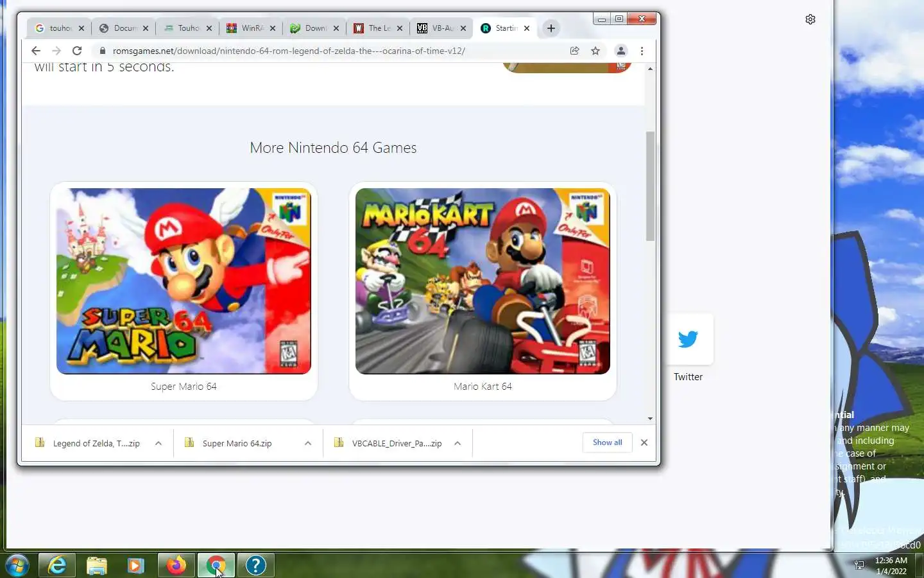The height and width of the screenshot is (578, 924).
Task: Open the Chrome profile avatar menu
Action: tap(620, 51)
